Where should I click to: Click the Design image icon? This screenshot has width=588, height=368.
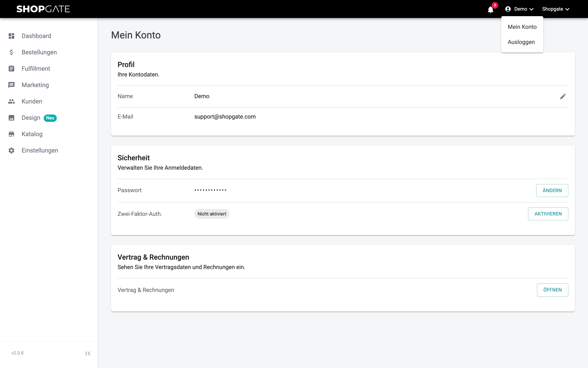(x=11, y=118)
